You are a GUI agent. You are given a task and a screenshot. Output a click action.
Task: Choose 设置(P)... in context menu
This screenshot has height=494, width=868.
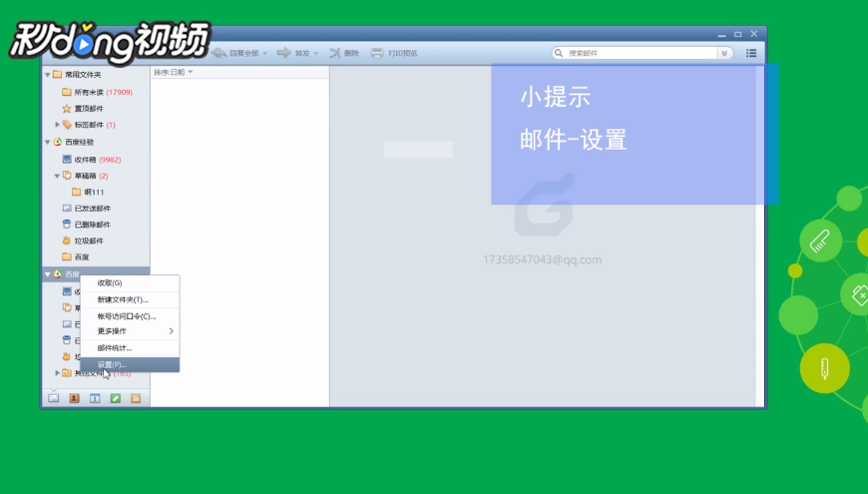coord(130,364)
